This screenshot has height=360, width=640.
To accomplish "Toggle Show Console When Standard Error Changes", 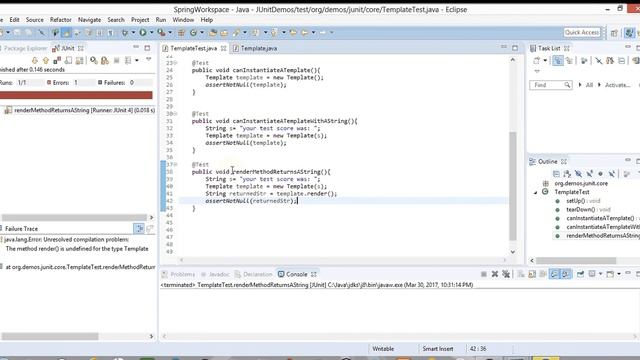I will [x=566, y=274].
